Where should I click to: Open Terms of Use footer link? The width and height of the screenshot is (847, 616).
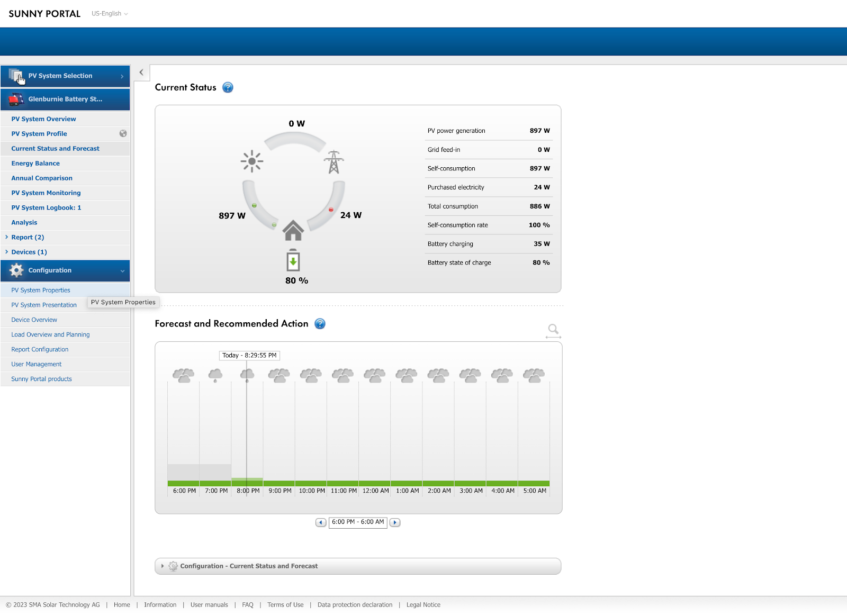[x=285, y=605]
